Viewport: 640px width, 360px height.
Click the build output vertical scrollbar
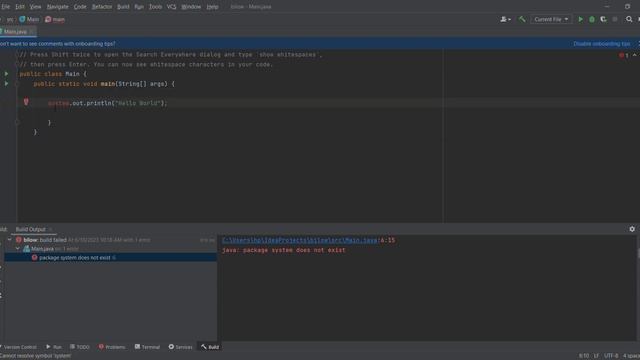click(638, 253)
